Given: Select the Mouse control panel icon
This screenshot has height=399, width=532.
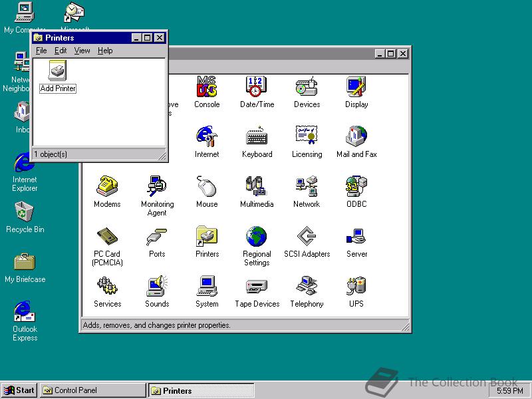Looking at the screenshot, I should (207, 186).
